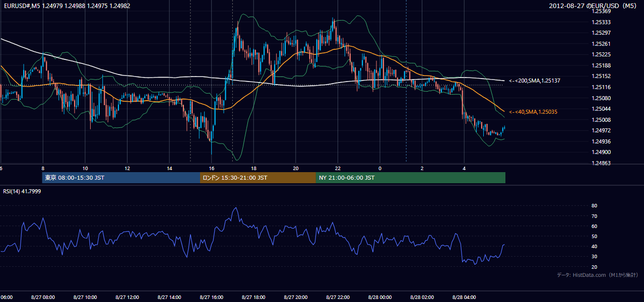Click hour tick 16 on chart axis
644x302 pixels.
(211, 168)
